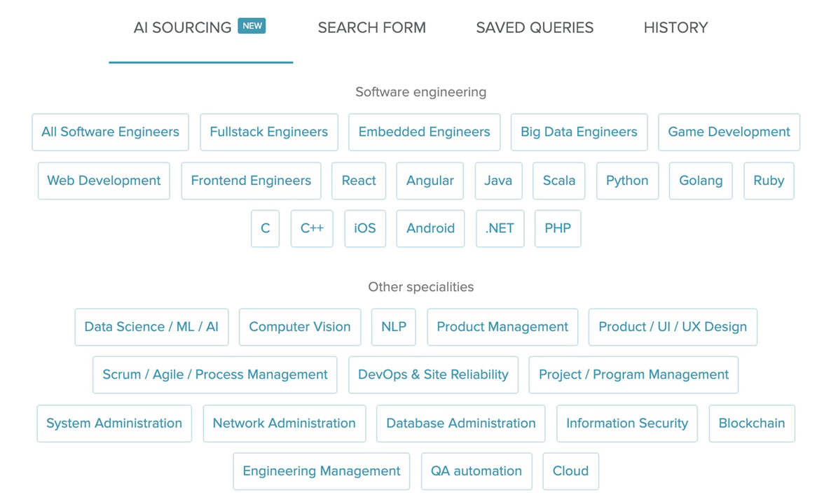The image size is (824, 504).
Task: Select the C language chip
Action: (266, 228)
